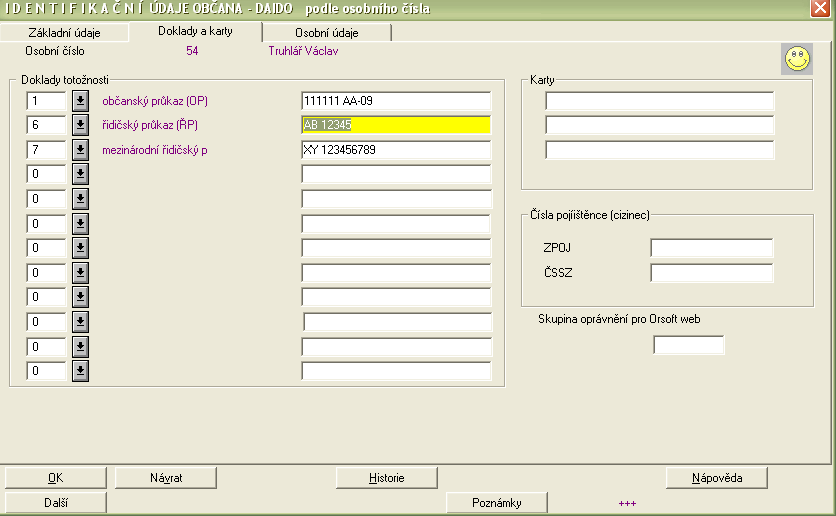Select the Doklady a karty tab
Screen dimensions: 836x516
(195, 31)
